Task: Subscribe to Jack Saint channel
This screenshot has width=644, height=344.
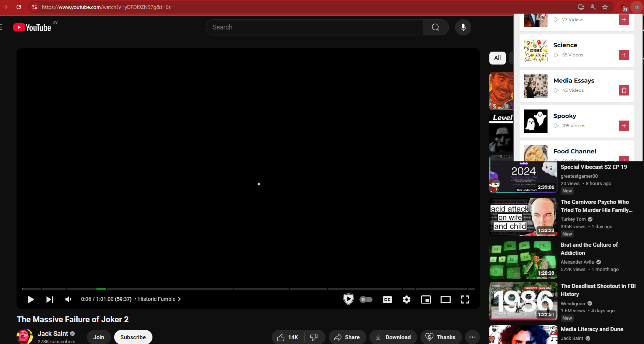Action: pyautogui.click(x=133, y=337)
